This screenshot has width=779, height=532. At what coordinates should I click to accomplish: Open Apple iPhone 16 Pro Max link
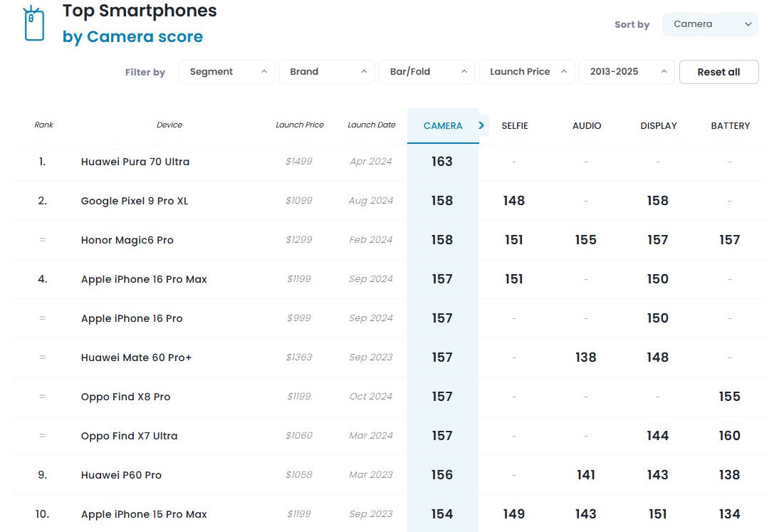(144, 279)
